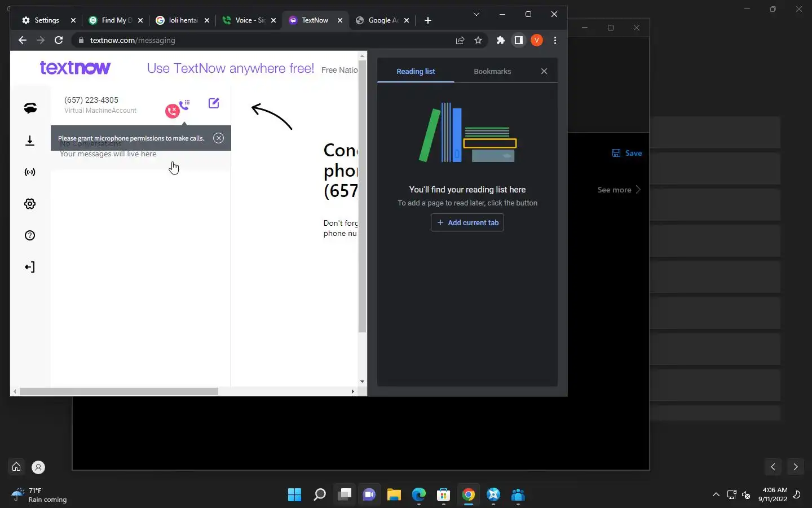The width and height of the screenshot is (812, 508).
Task: Bookmark this tab with the star icon
Action: point(478,40)
